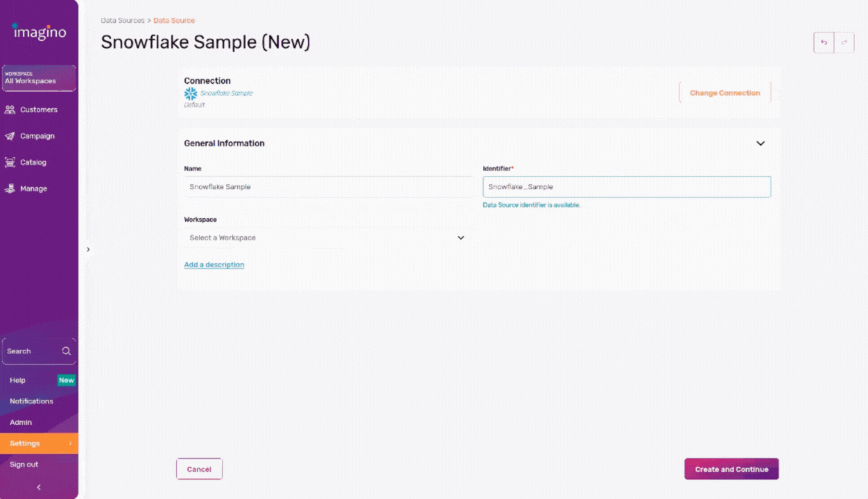The width and height of the screenshot is (868, 499).
Task: Click the Campaign paper plane icon
Action: pyautogui.click(x=10, y=137)
